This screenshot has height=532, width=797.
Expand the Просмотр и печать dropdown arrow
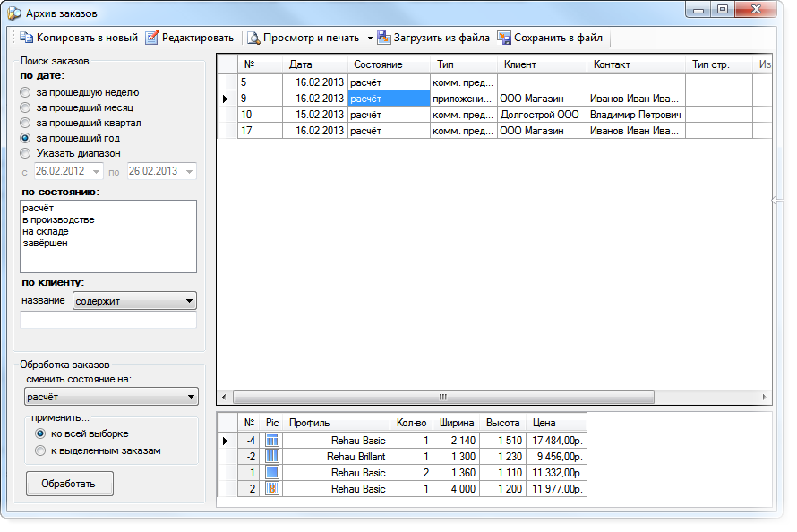point(370,39)
